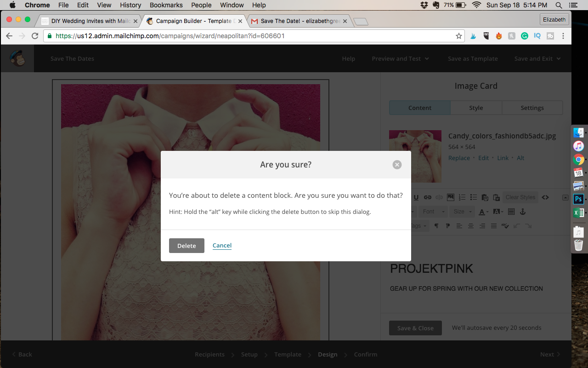This screenshot has height=368, width=588.
Task: Click the Spotlight search icon
Action: [x=559, y=5]
